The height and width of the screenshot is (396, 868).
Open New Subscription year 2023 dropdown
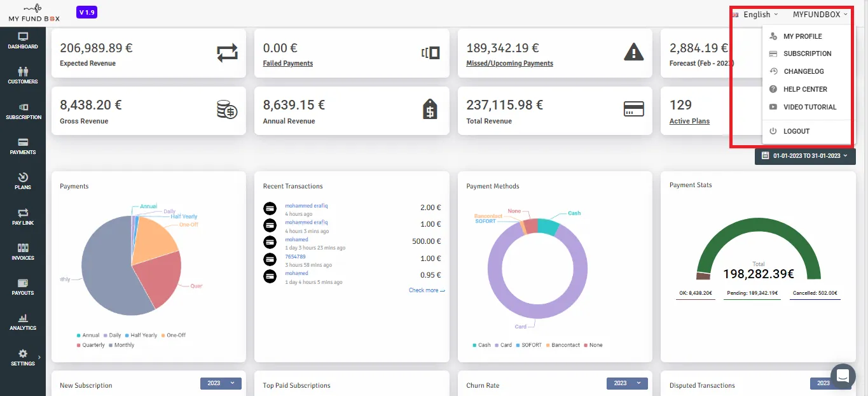point(221,383)
